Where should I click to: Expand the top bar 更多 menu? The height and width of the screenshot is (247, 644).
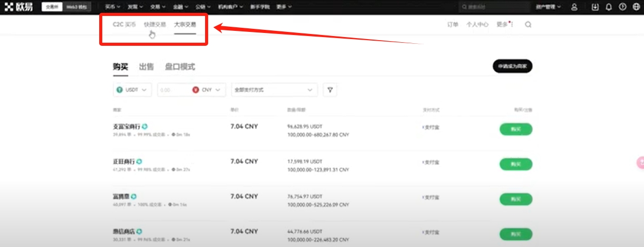(284, 7)
